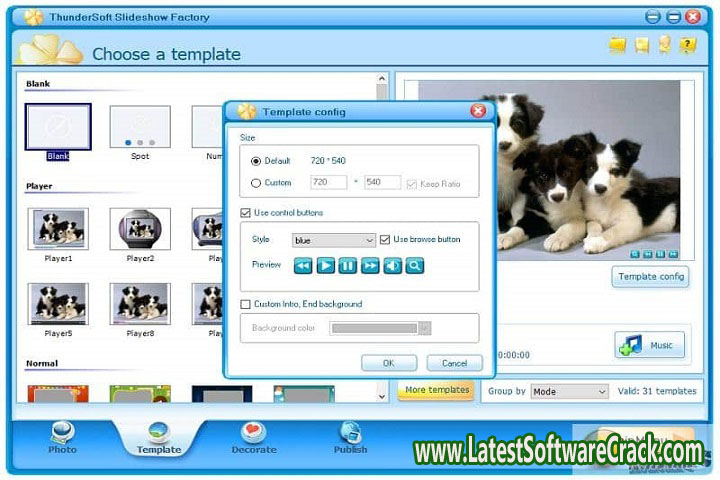This screenshot has height=480, width=720.
Task: Click the pause preview button in Template config
Action: (348, 265)
